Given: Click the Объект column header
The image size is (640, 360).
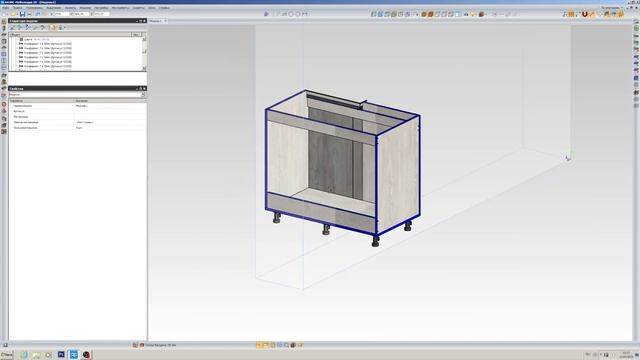Looking at the screenshot, I should coord(70,35).
